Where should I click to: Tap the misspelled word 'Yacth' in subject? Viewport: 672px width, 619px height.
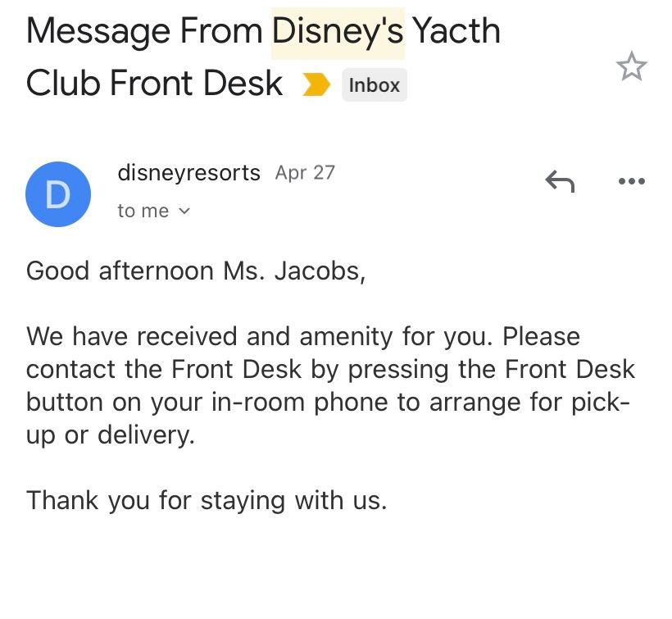tap(456, 31)
